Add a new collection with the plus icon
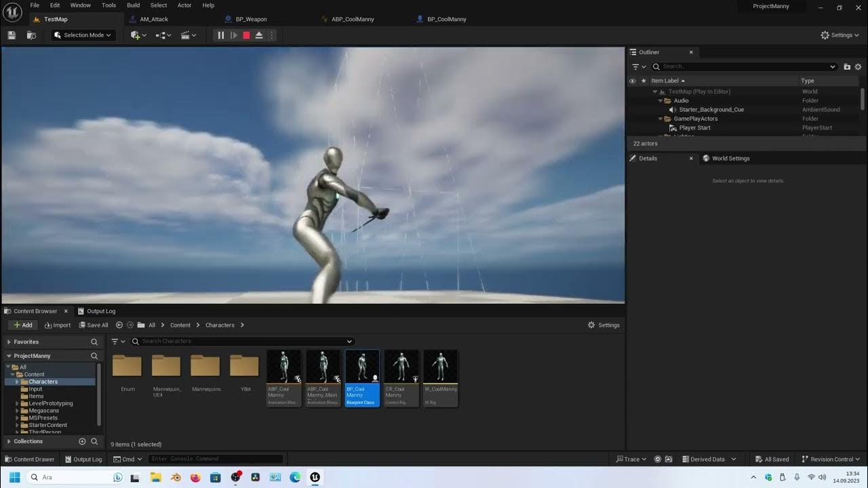This screenshot has height=488, width=868. click(x=82, y=441)
